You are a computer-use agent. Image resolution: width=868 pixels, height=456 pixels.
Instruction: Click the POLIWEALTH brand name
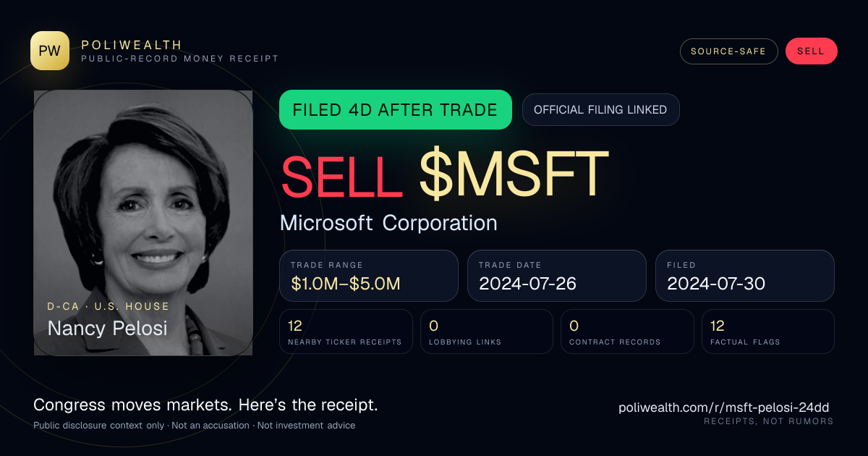coord(132,45)
